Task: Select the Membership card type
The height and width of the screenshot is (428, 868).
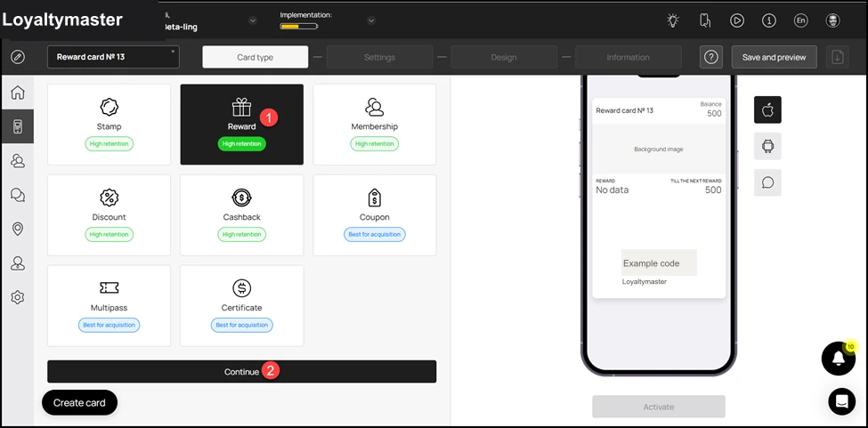Action: [375, 125]
